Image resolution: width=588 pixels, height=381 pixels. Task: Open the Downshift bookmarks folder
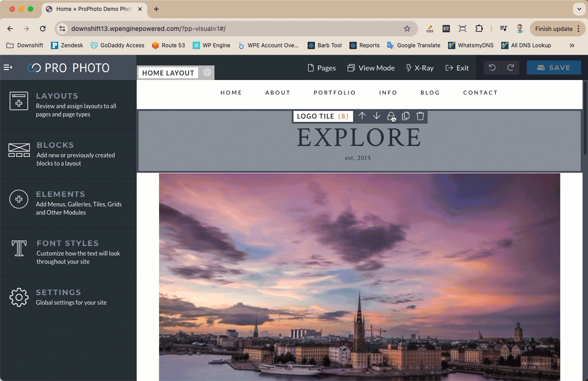pos(25,45)
